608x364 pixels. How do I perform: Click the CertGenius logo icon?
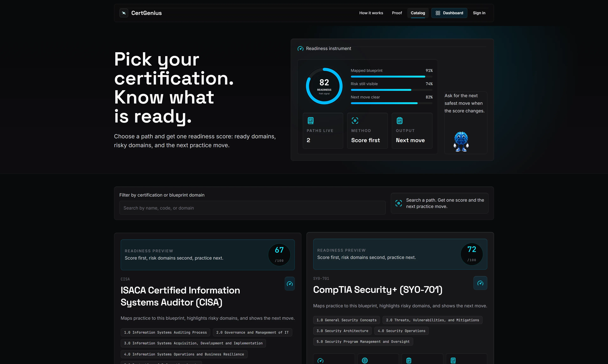tap(124, 13)
